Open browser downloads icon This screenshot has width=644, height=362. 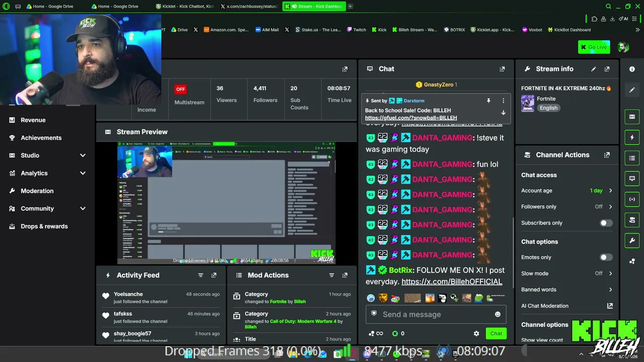612,19
